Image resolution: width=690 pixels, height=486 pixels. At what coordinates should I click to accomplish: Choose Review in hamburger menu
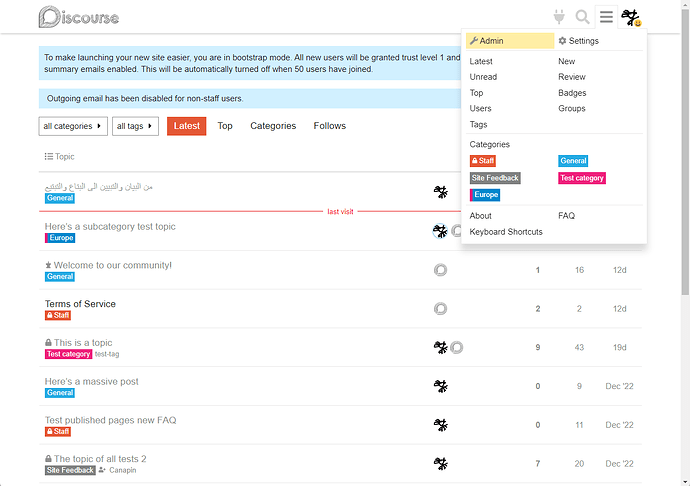pyautogui.click(x=572, y=77)
